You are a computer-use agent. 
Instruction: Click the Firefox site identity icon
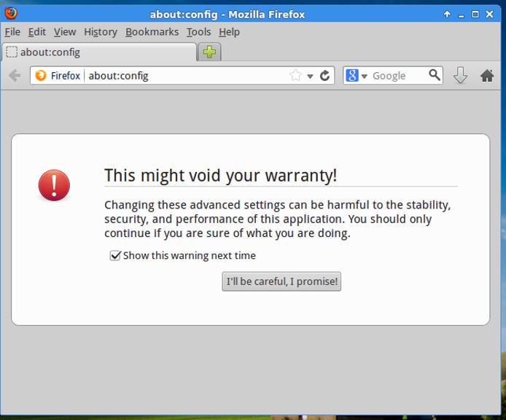tap(42, 76)
